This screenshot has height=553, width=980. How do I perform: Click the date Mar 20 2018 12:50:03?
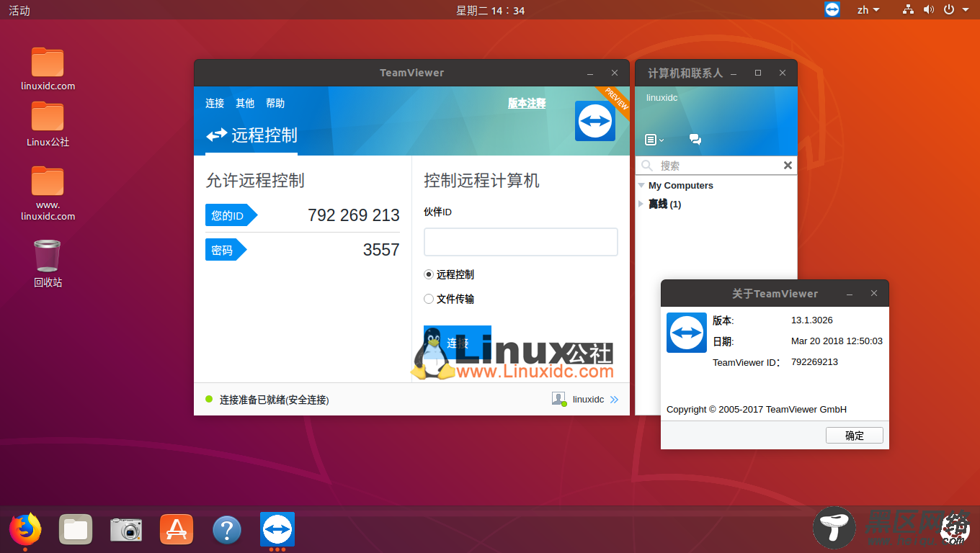(837, 341)
